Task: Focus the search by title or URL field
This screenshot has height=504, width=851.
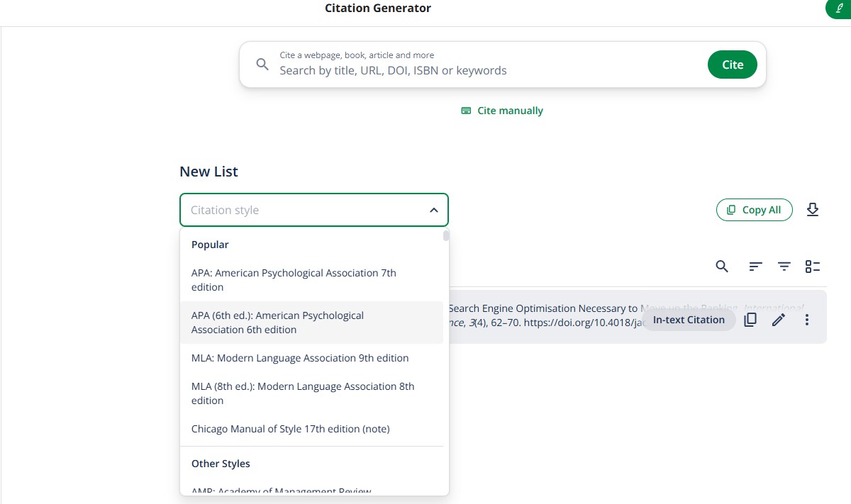Action: point(482,70)
